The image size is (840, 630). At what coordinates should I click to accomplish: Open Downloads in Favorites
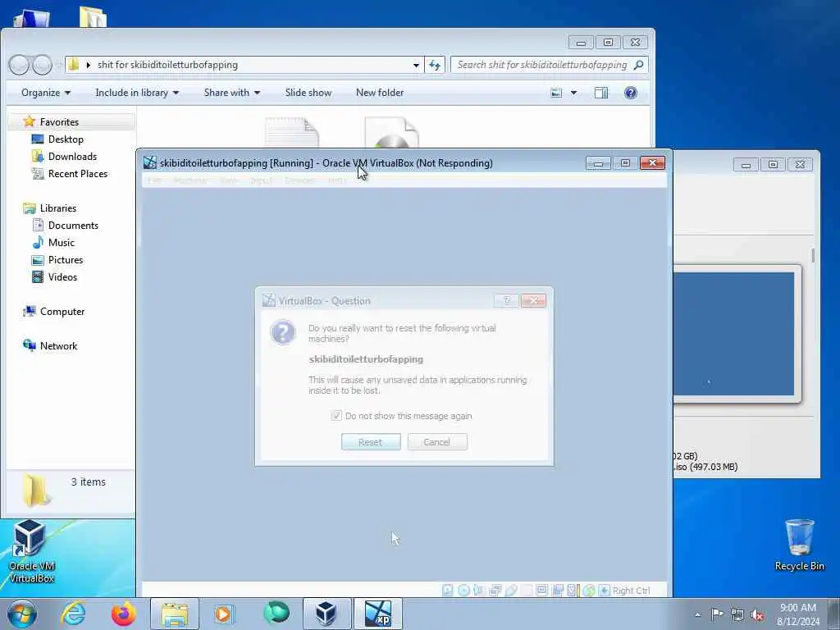[x=72, y=157]
